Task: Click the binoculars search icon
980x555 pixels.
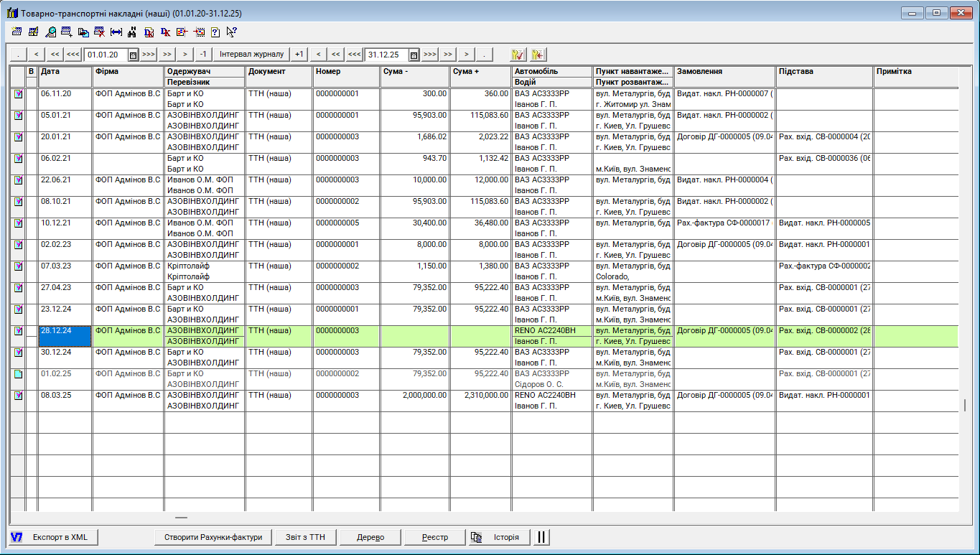Action: (x=131, y=32)
